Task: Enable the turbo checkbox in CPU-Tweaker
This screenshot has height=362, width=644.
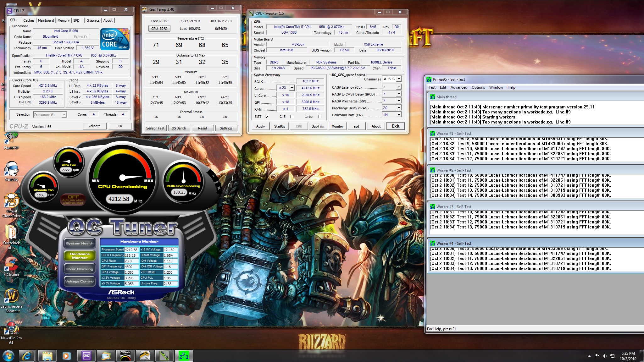Action: pos(320,117)
